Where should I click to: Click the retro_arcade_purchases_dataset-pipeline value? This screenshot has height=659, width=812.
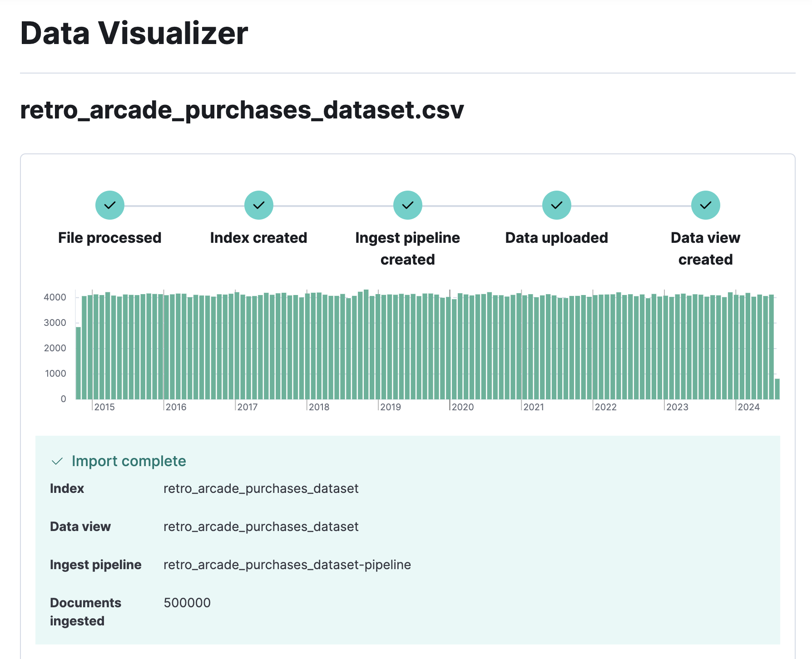[x=287, y=565]
